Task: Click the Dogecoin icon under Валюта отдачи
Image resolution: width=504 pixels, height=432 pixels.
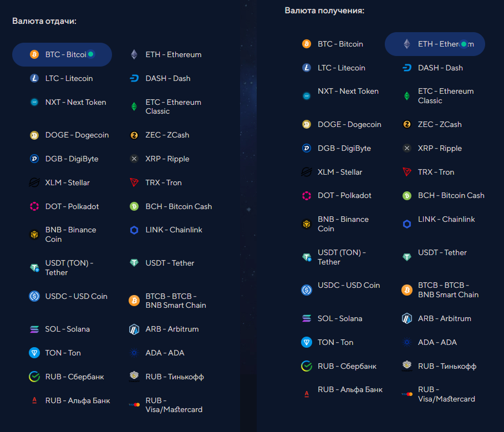Action: 34,135
